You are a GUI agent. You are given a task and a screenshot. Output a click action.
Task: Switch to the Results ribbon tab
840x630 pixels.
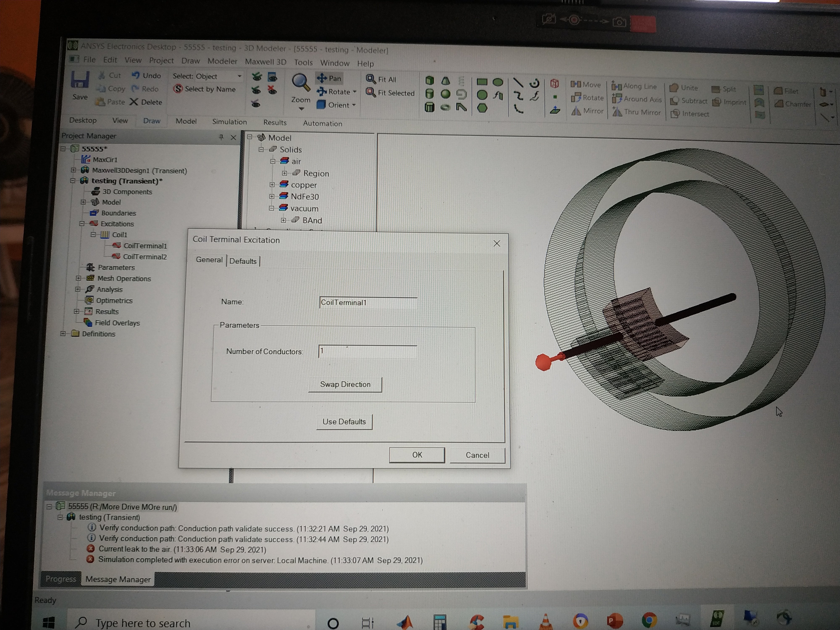(x=275, y=122)
